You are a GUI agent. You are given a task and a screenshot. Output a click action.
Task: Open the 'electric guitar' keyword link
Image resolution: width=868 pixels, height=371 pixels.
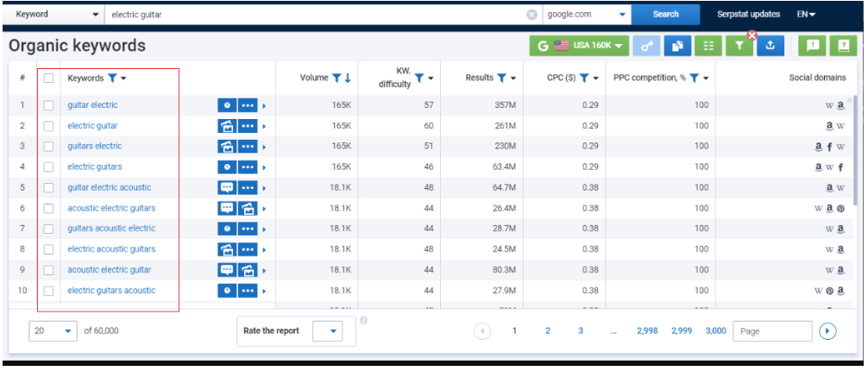pos(92,126)
